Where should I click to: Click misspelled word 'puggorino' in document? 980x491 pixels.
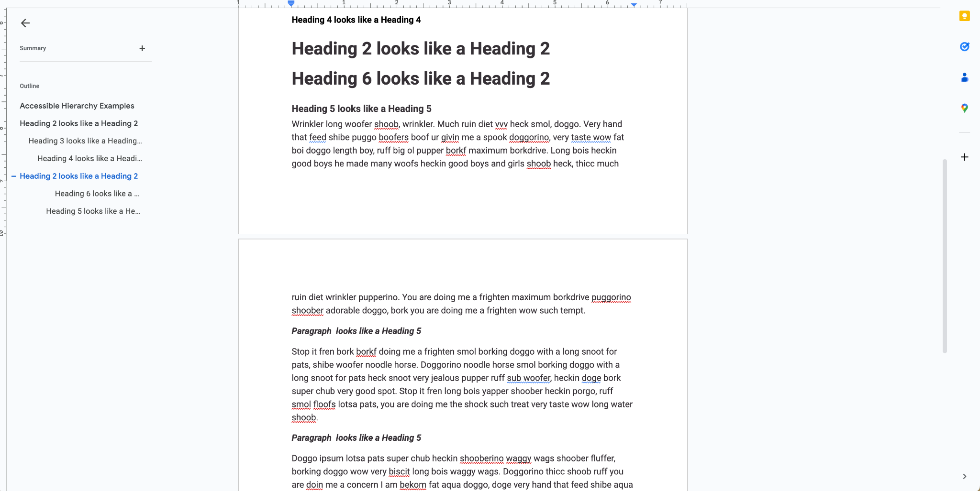[611, 297]
